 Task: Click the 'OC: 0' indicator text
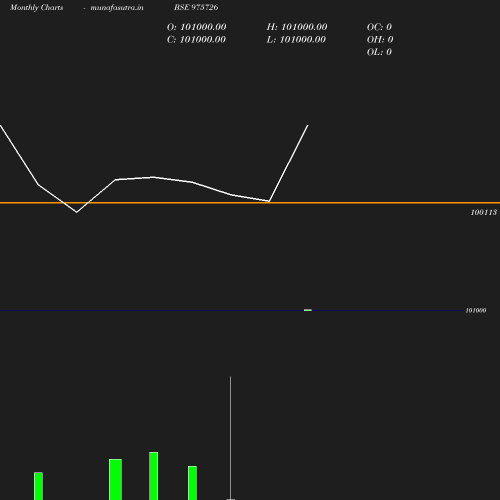pyautogui.click(x=379, y=27)
